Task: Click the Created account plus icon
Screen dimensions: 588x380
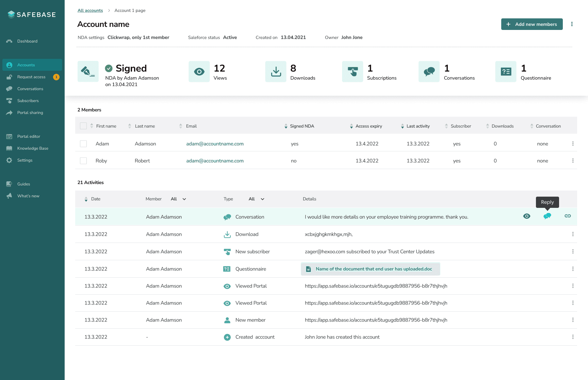Action: [x=227, y=337]
